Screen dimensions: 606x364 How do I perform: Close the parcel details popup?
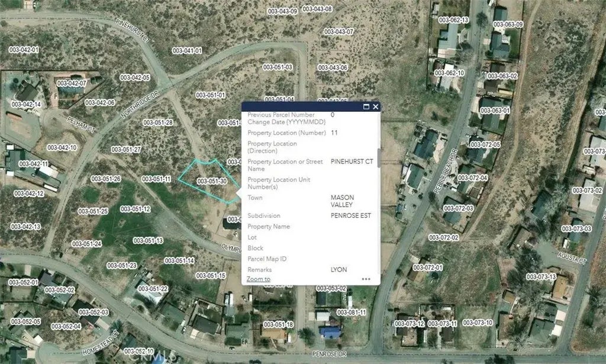[375, 107]
